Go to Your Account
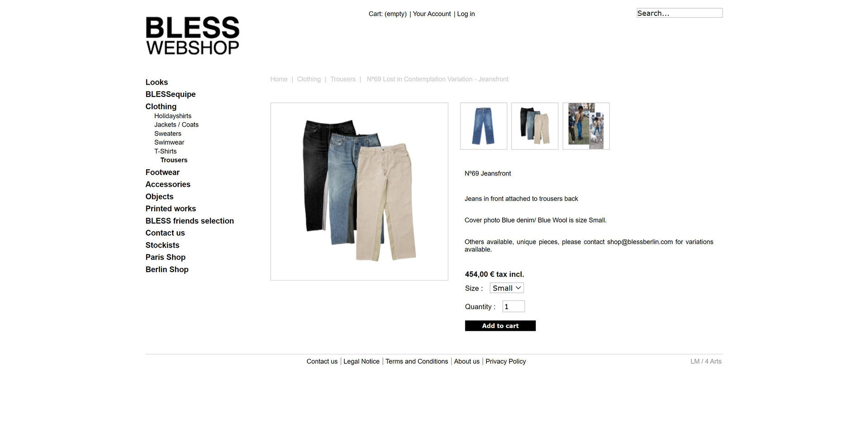Viewport: 868px width, 448px height. tap(432, 14)
